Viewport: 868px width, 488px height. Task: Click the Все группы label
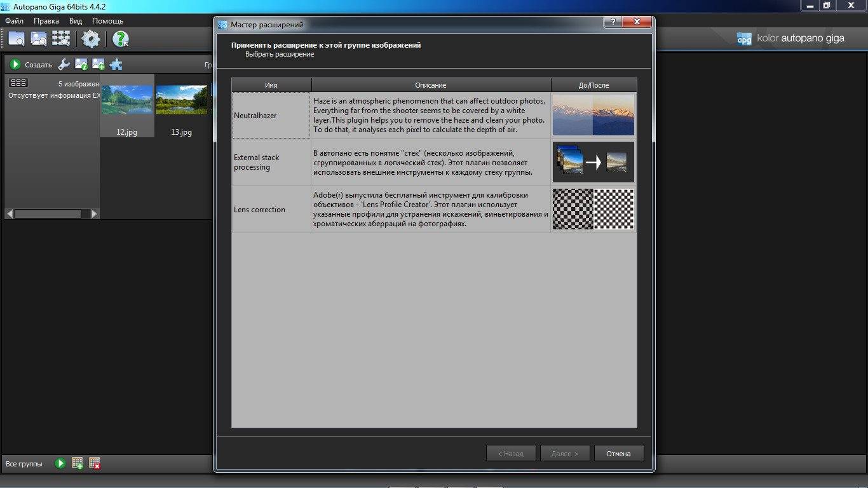tap(24, 464)
